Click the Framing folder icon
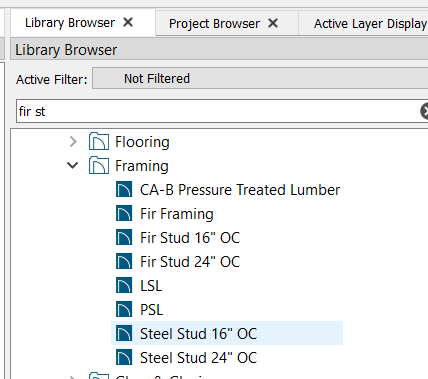The height and width of the screenshot is (379, 428). 99,166
